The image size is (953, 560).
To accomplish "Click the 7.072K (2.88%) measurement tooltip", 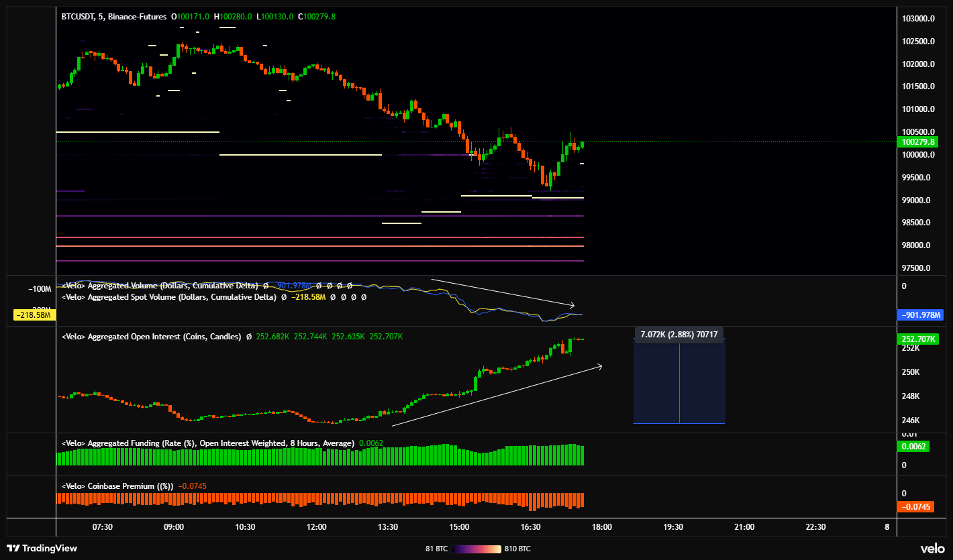I will tap(679, 334).
